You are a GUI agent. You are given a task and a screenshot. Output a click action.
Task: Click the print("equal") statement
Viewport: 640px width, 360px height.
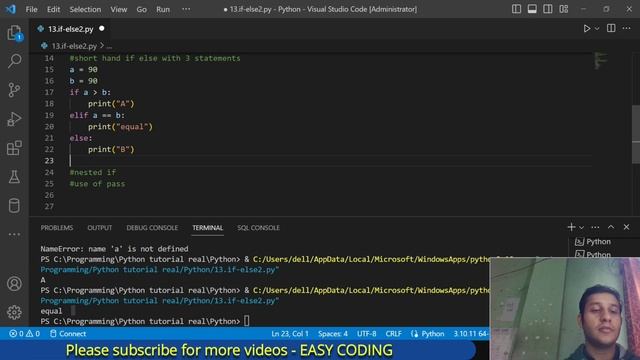pos(120,127)
